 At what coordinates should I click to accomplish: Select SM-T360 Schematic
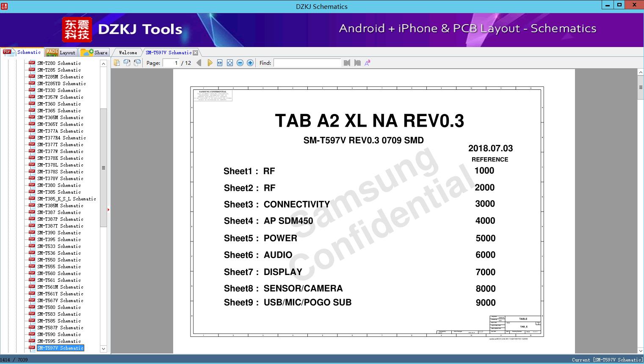point(59,104)
